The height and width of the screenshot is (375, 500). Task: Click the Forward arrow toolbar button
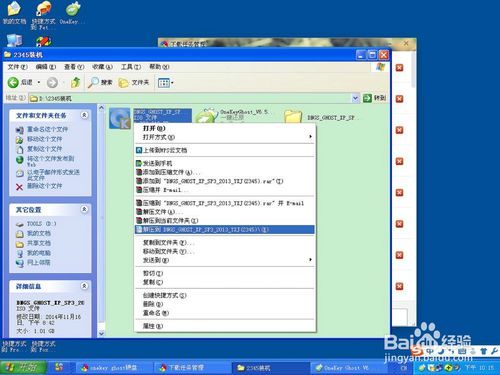point(52,82)
